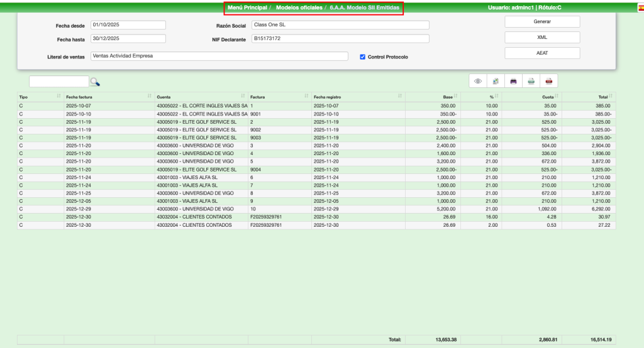The image size is (644, 348).
Task: Click the copy documents icon
Action: 496,81
